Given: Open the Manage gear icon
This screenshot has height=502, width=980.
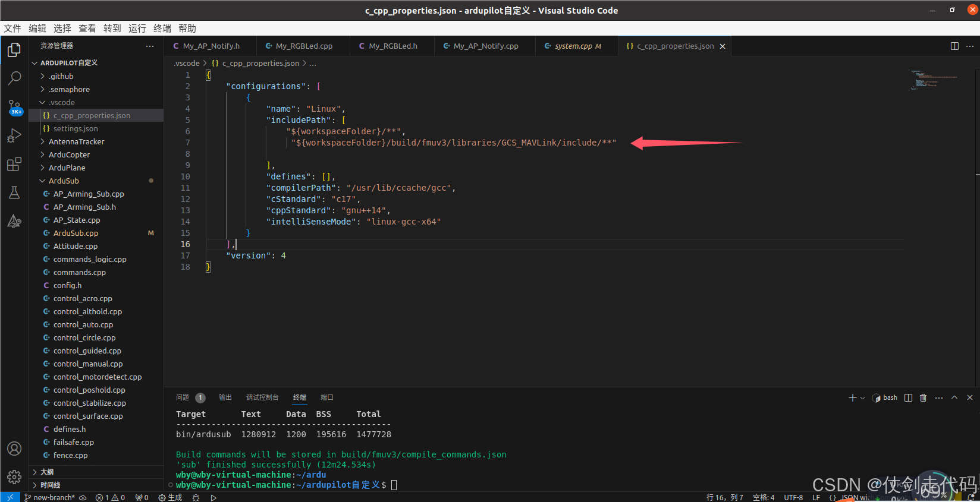Looking at the screenshot, I should pyautogui.click(x=14, y=476).
